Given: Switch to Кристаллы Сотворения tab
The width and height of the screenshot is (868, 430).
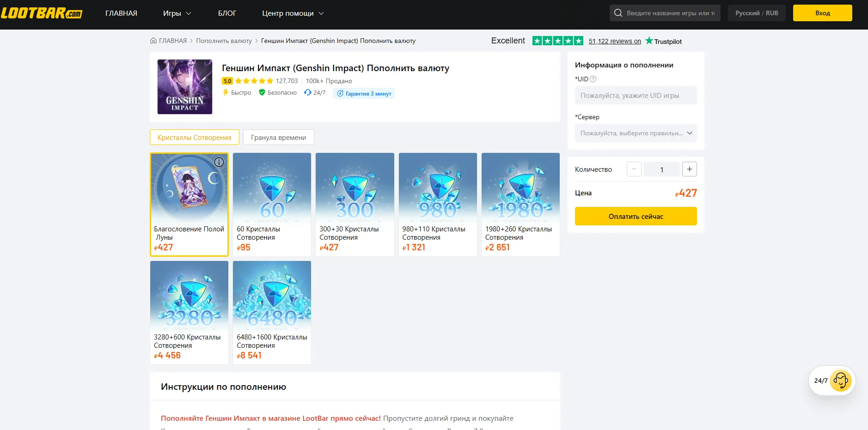Looking at the screenshot, I should pos(195,137).
